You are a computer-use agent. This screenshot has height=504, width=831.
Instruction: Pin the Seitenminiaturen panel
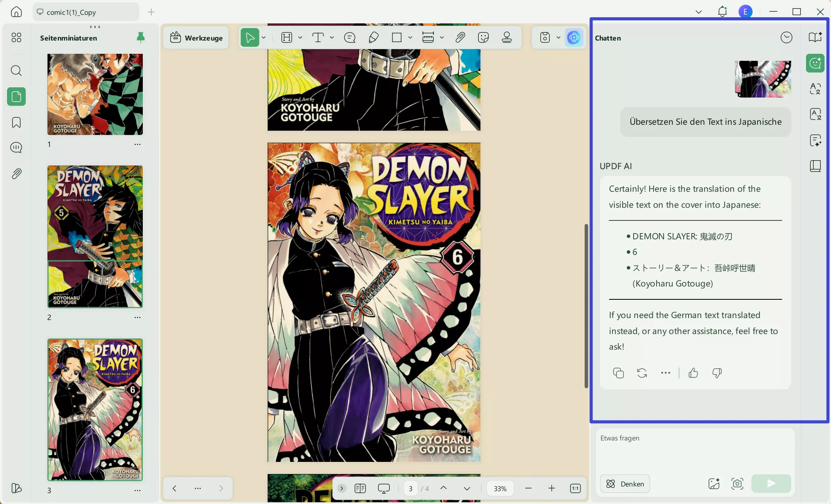point(141,37)
